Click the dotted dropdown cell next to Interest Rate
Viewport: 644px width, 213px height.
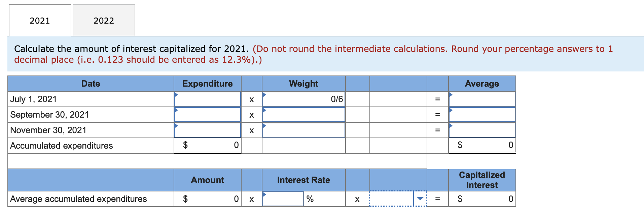pyautogui.click(x=397, y=199)
